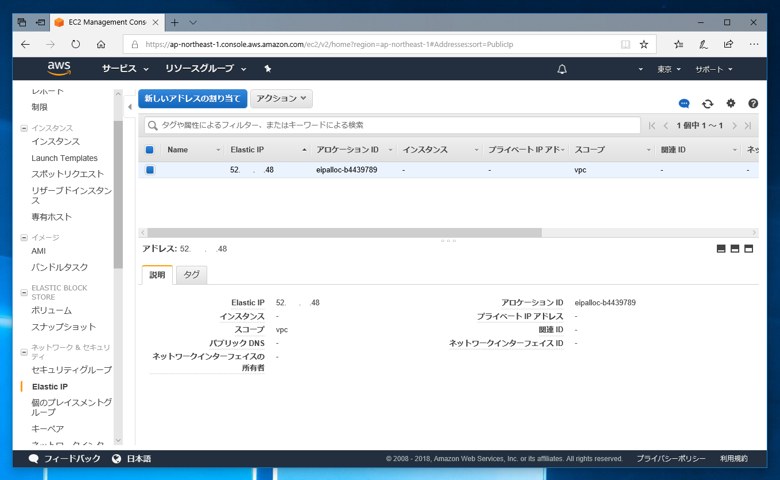
Task: Click the search magnifier icon in filter box
Action: [153, 125]
